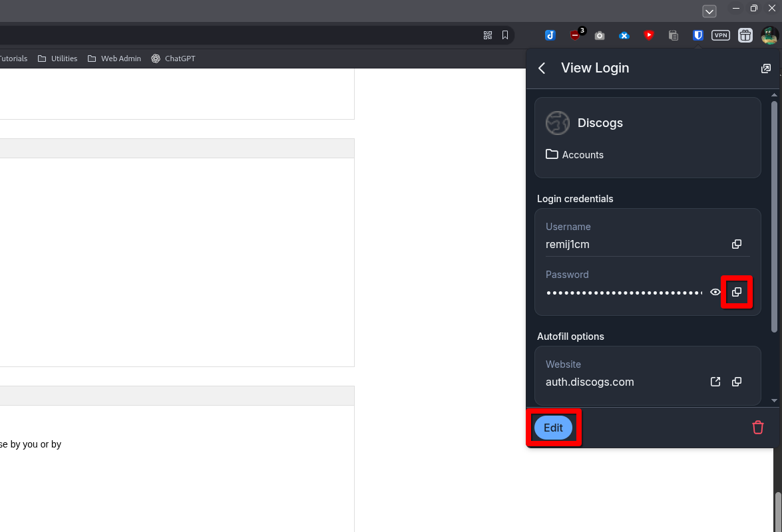Image resolution: width=782 pixels, height=532 pixels.
Task: Open Bitwarden shield extension icon
Action: tap(698, 35)
